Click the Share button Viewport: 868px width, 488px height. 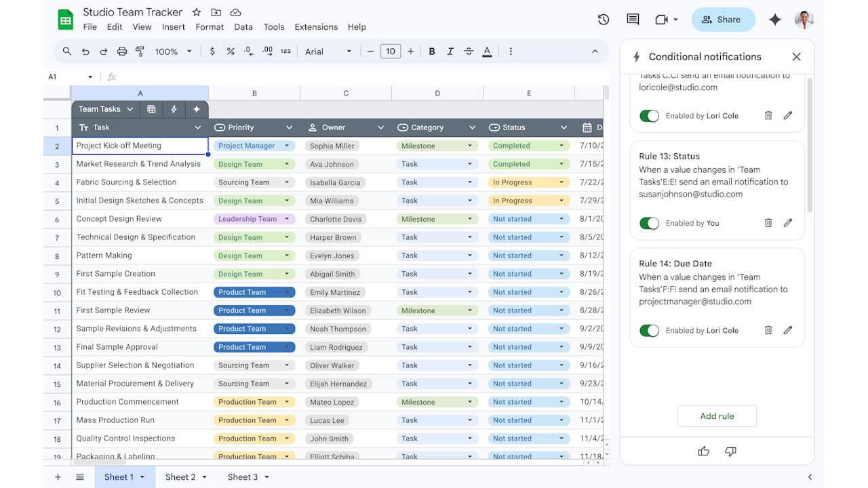(723, 20)
